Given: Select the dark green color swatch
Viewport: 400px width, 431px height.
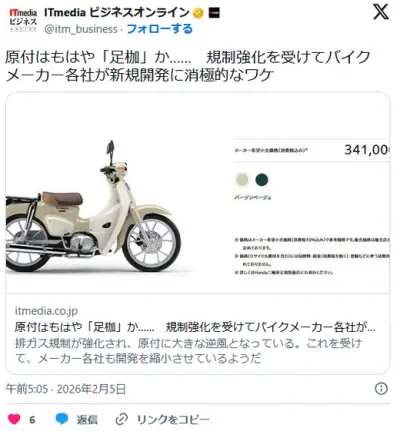Looking at the screenshot, I should 262,179.
